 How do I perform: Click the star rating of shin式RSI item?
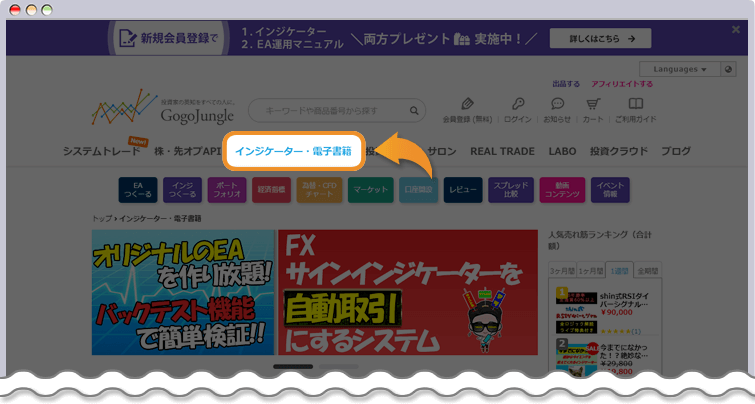pos(615,331)
